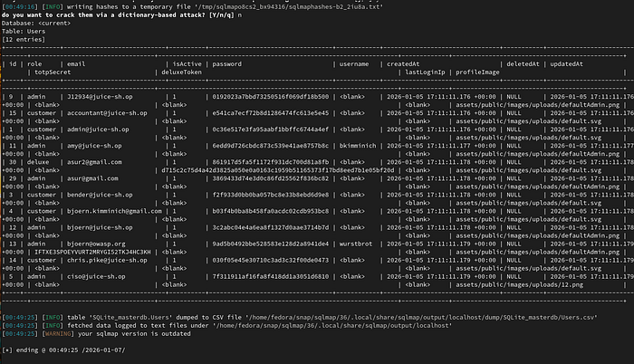Viewport: 634px width, 364px height.
Task: Click the '[WARNING]' tag
Action: point(58,333)
